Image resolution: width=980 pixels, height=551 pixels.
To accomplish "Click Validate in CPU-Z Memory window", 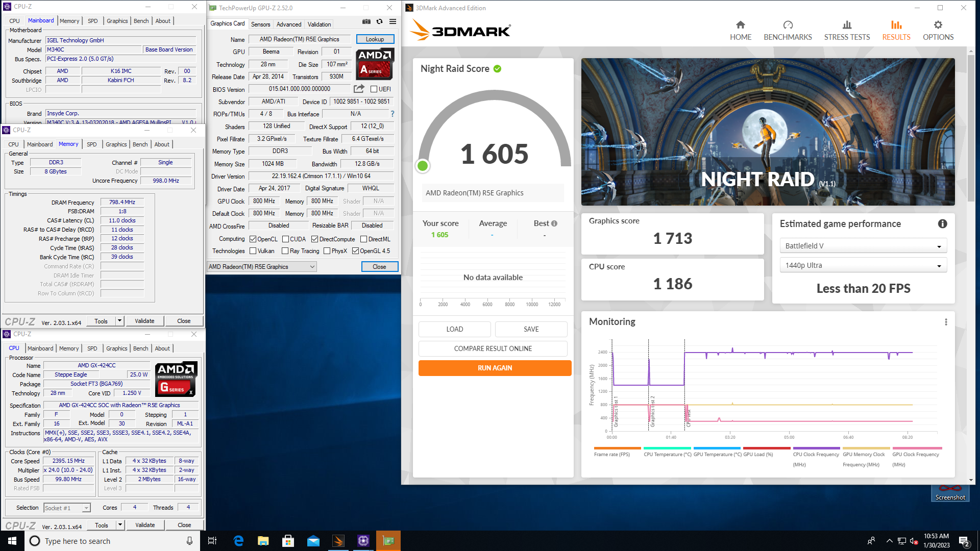I will pos(144,321).
